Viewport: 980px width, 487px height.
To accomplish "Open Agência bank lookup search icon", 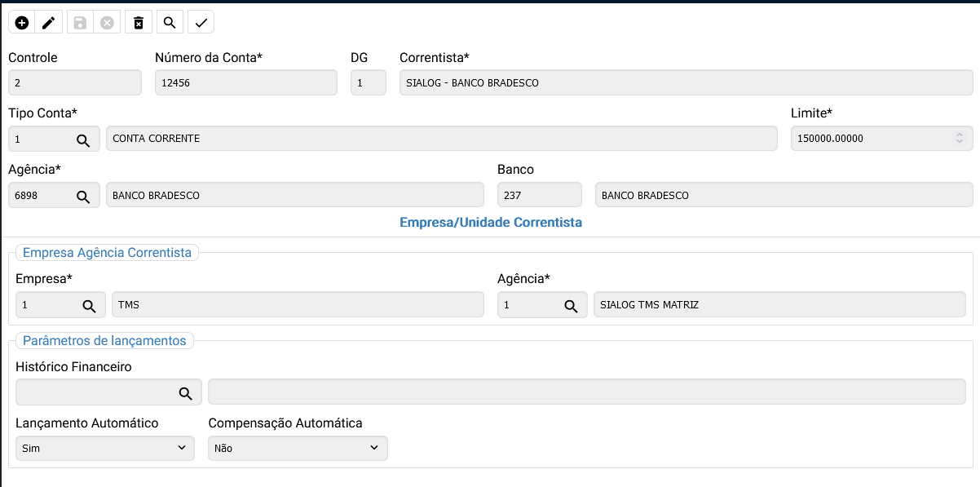I will pos(83,196).
